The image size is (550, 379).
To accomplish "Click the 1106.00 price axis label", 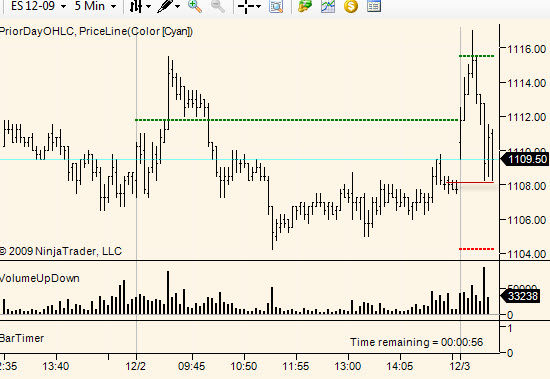I will [526, 220].
